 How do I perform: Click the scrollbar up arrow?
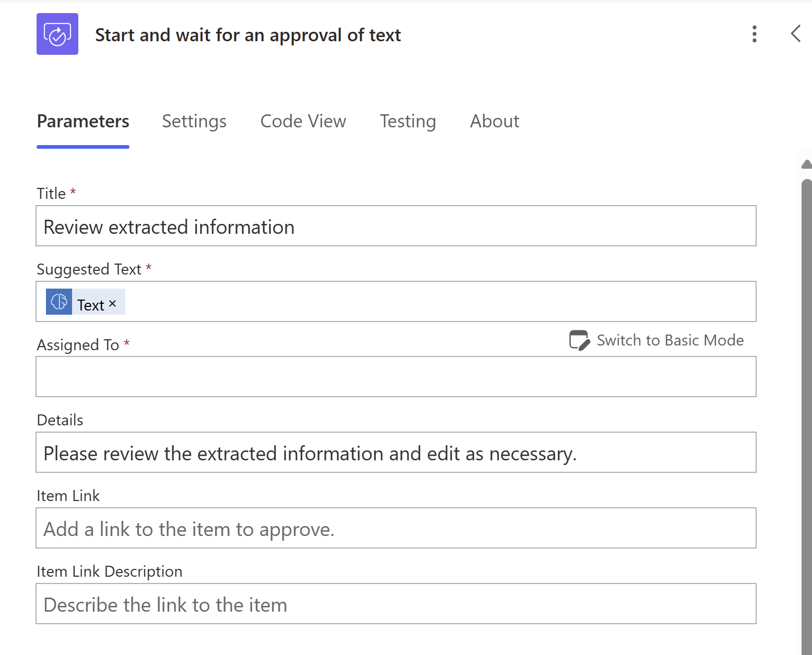click(x=807, y=164)
